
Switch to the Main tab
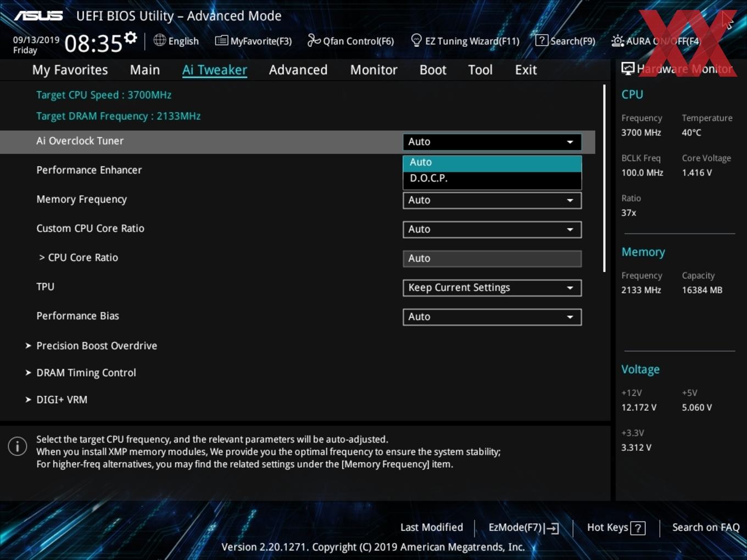(x=145, y=70)
